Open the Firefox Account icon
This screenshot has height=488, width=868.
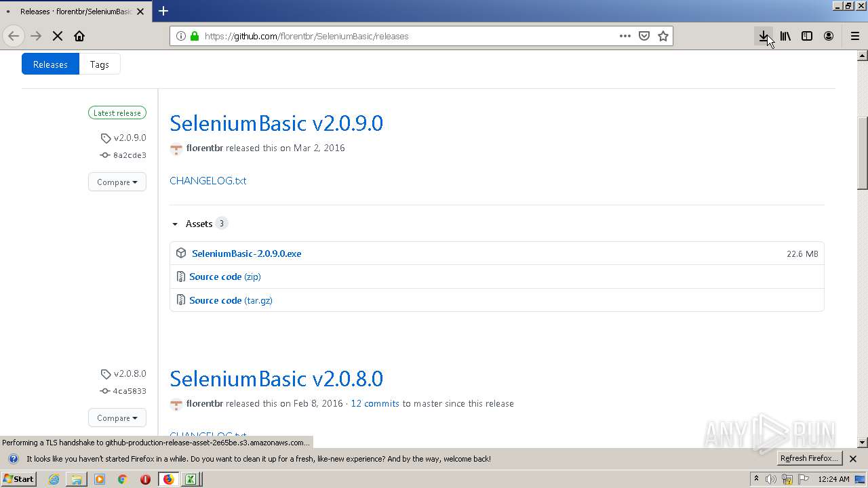[829, 36]
